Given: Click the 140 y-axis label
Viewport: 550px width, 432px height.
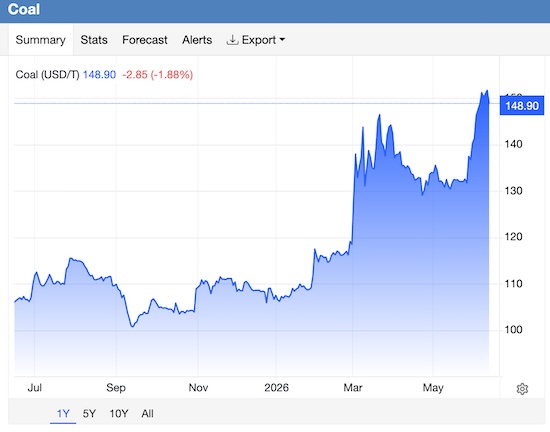Looking at the screenshot, I should [x=513, y=144].
